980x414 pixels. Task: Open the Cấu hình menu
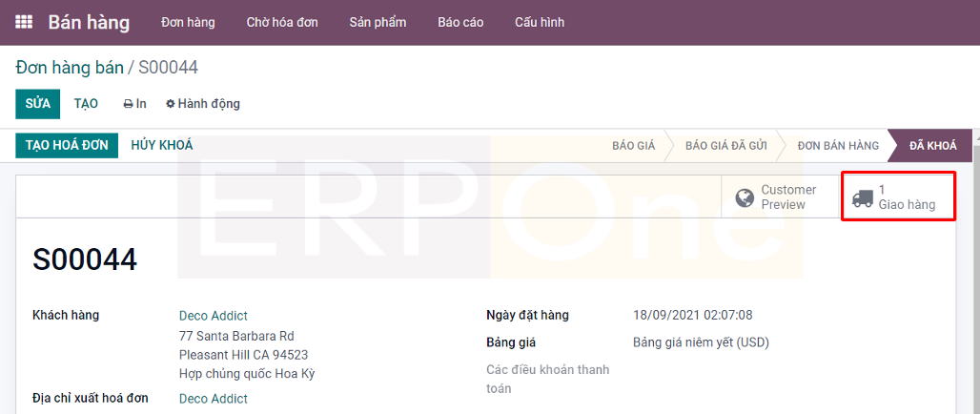pos(540,23)
